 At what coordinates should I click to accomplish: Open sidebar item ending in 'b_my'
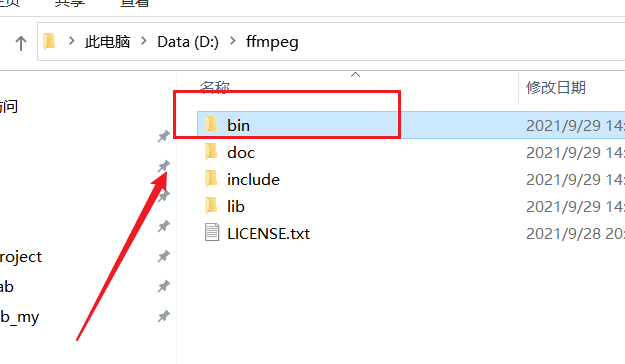(20, 318)
